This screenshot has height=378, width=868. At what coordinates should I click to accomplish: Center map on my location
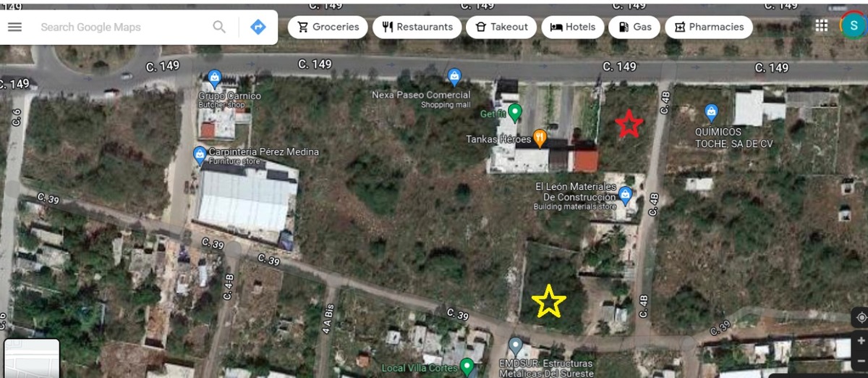860,317
